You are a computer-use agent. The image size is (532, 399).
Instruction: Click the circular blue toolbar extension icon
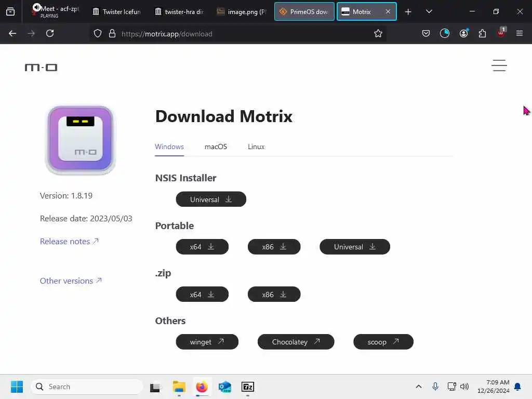pyautogui.click(x=445, y=34)
